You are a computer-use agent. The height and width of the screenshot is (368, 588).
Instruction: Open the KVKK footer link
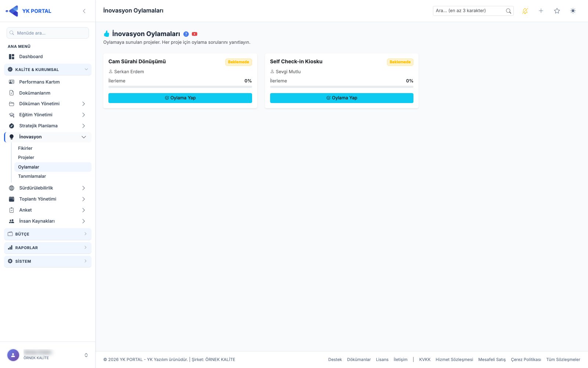[x=424, y=360]
